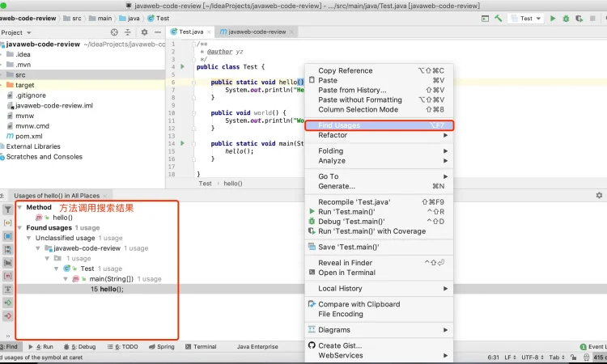
Task: Open Project panel gear settings
Action: pyautogui.click(x=144, y=32)
